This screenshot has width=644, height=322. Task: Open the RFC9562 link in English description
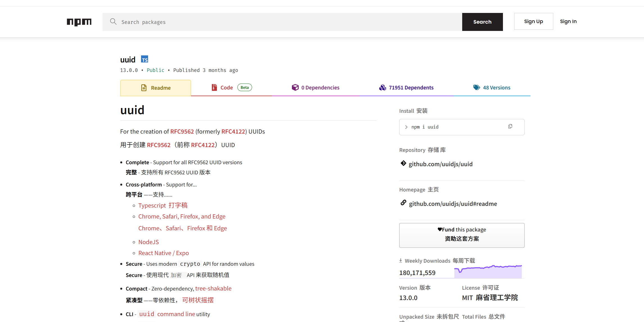pos(182,132)
